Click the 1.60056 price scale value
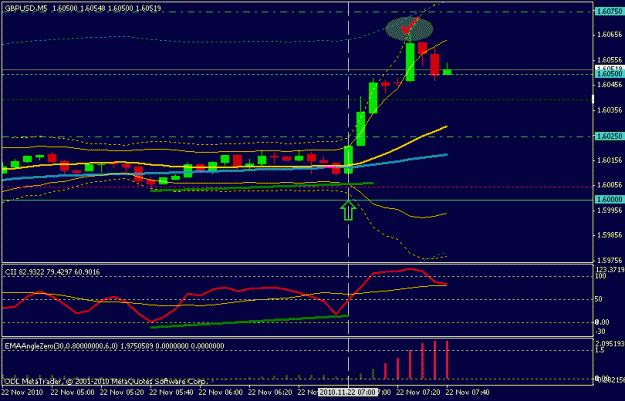Viewport: 625px width, 401px height. pyautogui.click(x=609, y=185)
